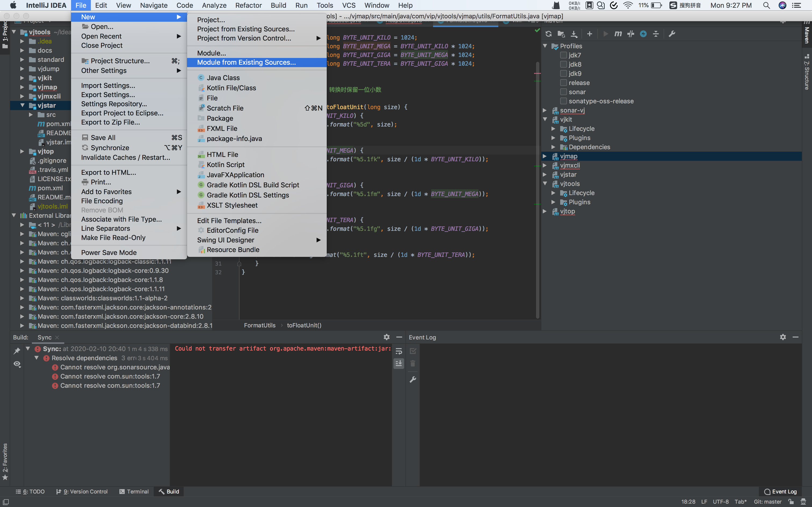The height and width of the screenshot is (507, 812).
Task: Collapse the Profiles tree node
Action: point(545,46)
